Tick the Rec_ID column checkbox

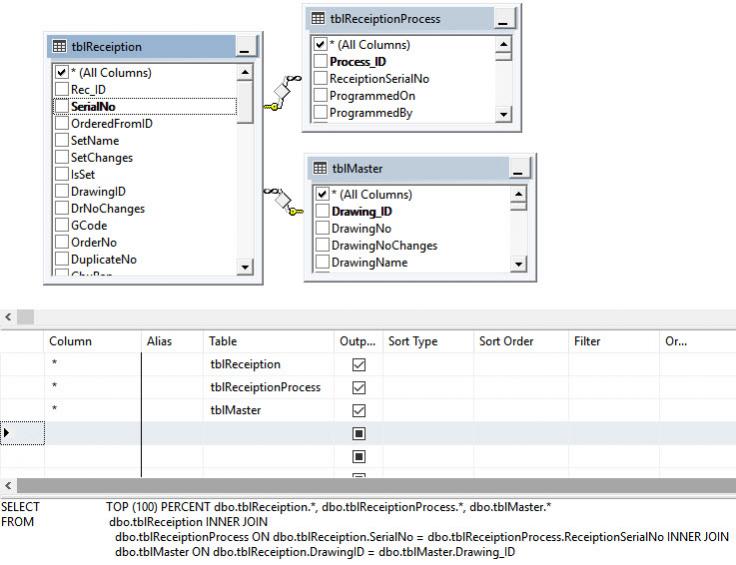(x=61, y=89)
